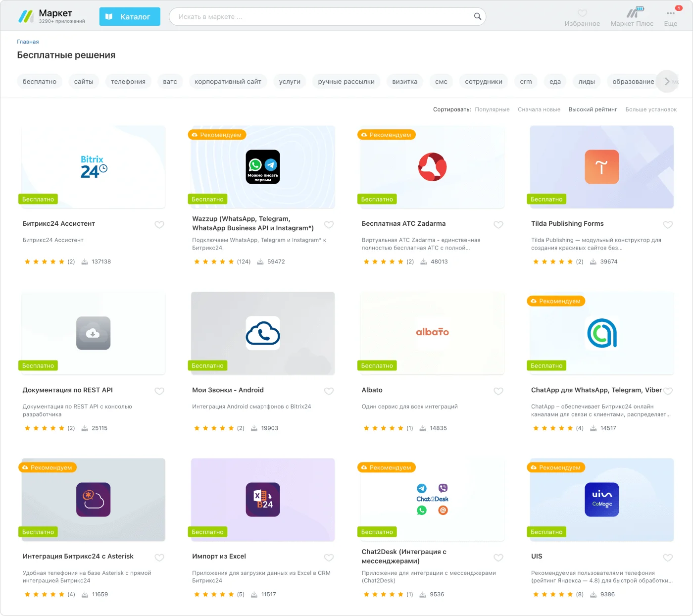Toggle favorite heart for Битрикс24 Ассистент

159,225
